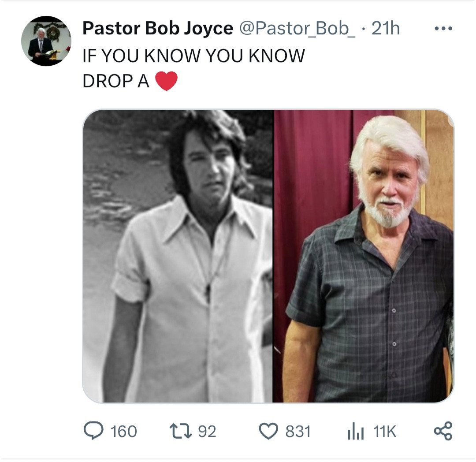Open the 21h timestamp link

pos(386,29)
